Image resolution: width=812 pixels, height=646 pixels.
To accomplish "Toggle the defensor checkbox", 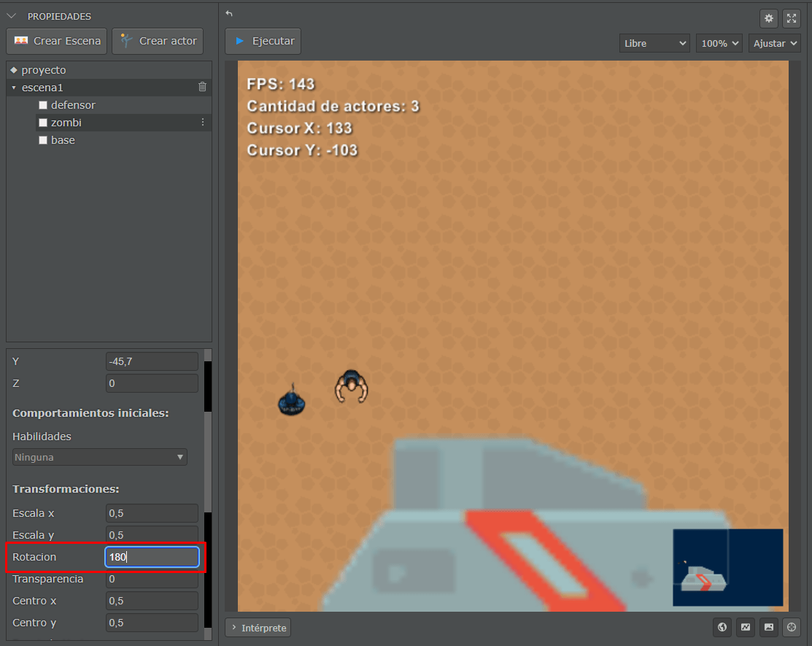I will pos(43,105).
